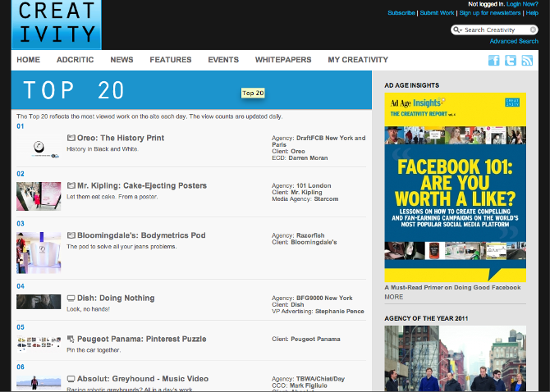Screen dimensions: 550x392
Task: Click agency link 101 London
Action: [314, 185]
